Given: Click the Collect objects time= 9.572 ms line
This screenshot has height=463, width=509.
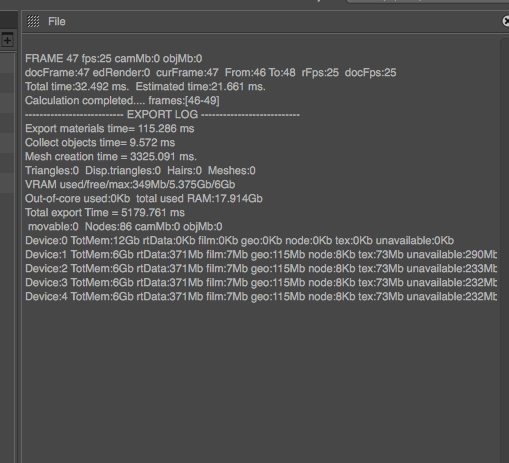Looking at the screenshot, I should (100, 143).
